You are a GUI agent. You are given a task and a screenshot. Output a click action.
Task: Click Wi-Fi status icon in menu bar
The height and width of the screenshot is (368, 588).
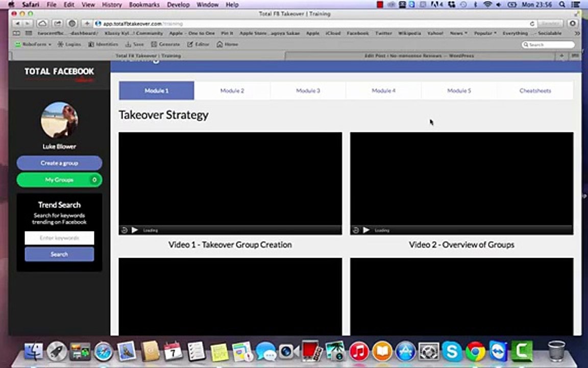click(487, 5)
